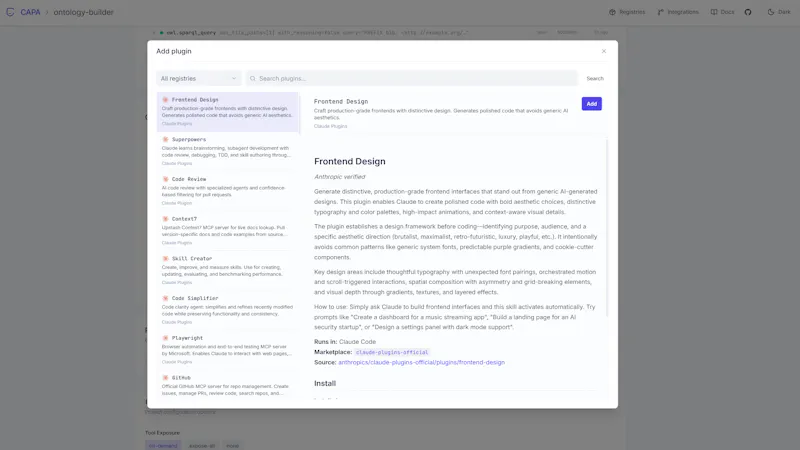Click the Anthropic verified label

(340, 177)
